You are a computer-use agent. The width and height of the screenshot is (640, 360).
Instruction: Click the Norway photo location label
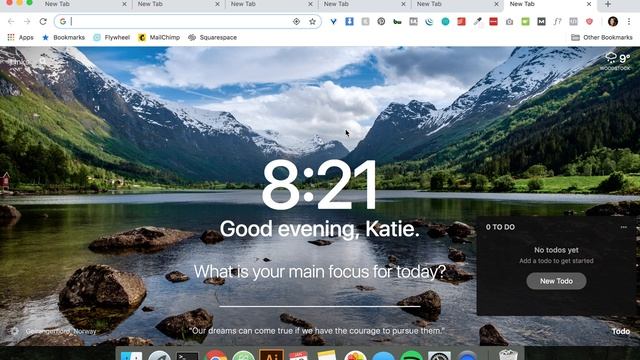click(61, 331)
